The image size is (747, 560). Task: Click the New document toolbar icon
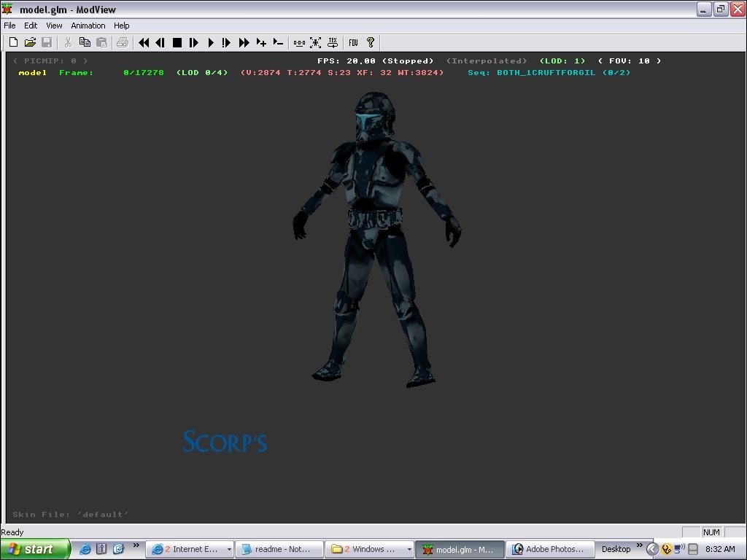13,43
